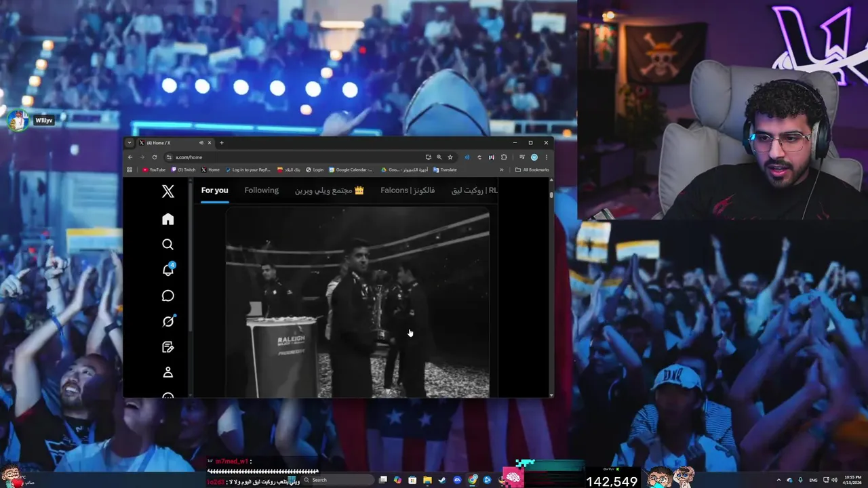
Task: Open the YouTube bookmark
Action: click(154, 170)
